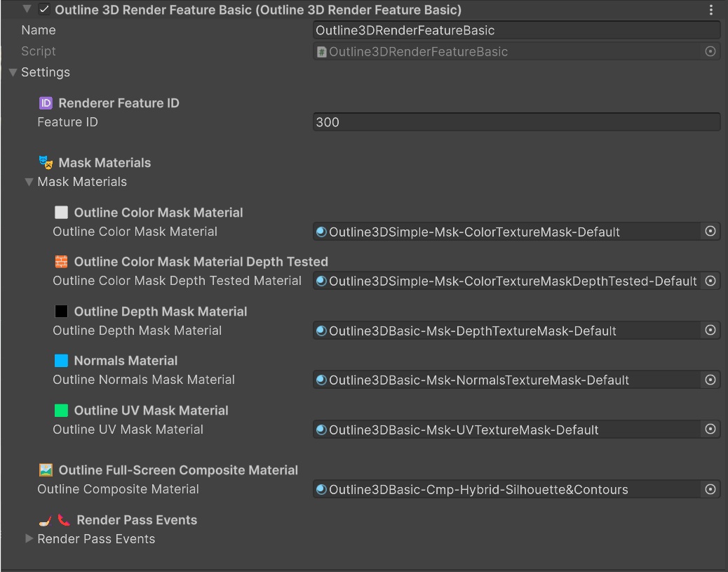Screen dimensions: 728x572
Task: Click the Outline Composite Material label
Action: pyautogui.click(x=118, y=489)
